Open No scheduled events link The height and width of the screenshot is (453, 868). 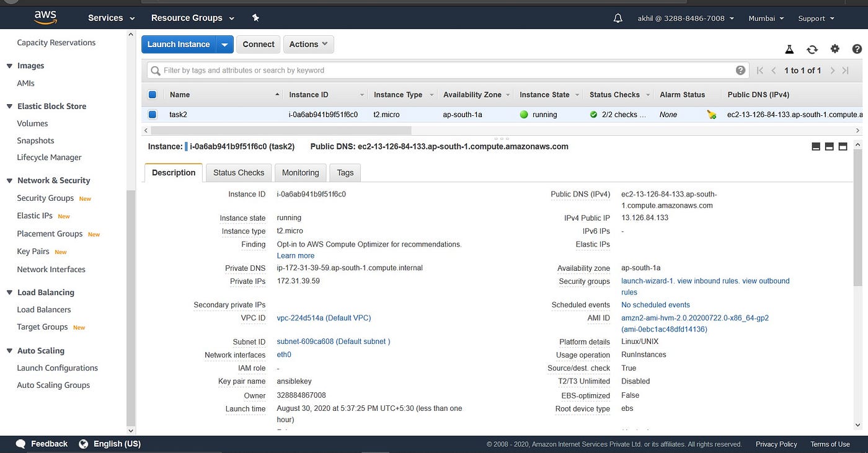[x=655, y=305]
